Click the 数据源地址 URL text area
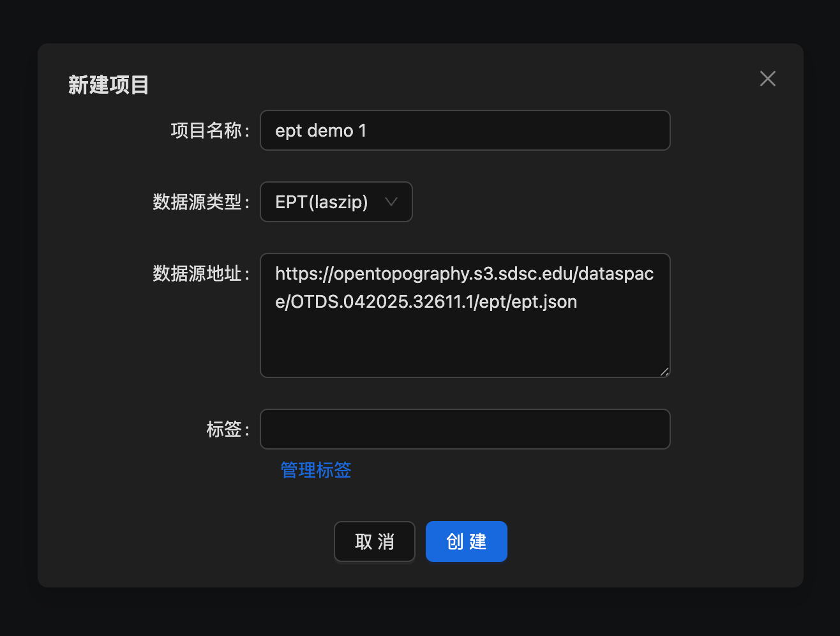Image resolution: width=840 pixels, height=636 pixels. (x=465, y=315)
